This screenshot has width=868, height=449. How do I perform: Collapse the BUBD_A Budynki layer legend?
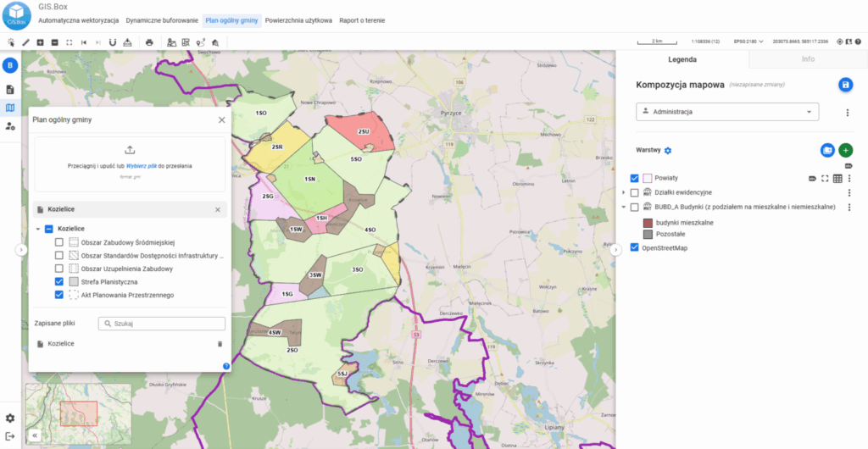625,207
